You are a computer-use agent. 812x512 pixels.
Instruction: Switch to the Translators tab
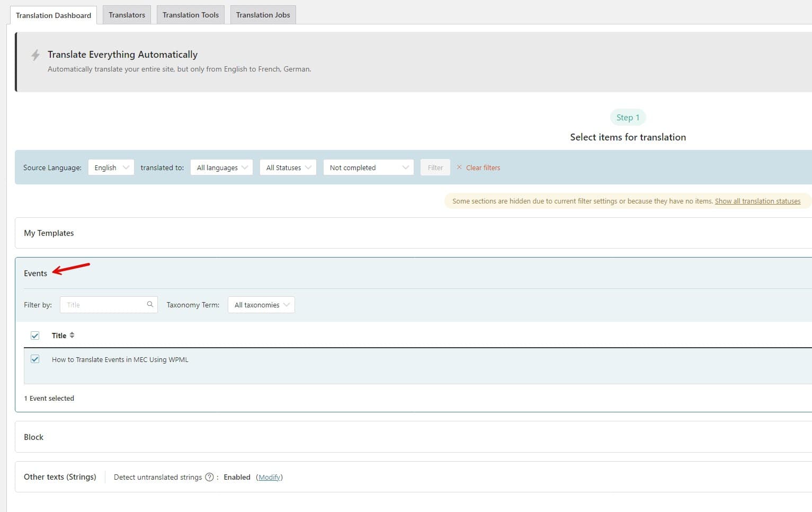(x=127, y=15)
